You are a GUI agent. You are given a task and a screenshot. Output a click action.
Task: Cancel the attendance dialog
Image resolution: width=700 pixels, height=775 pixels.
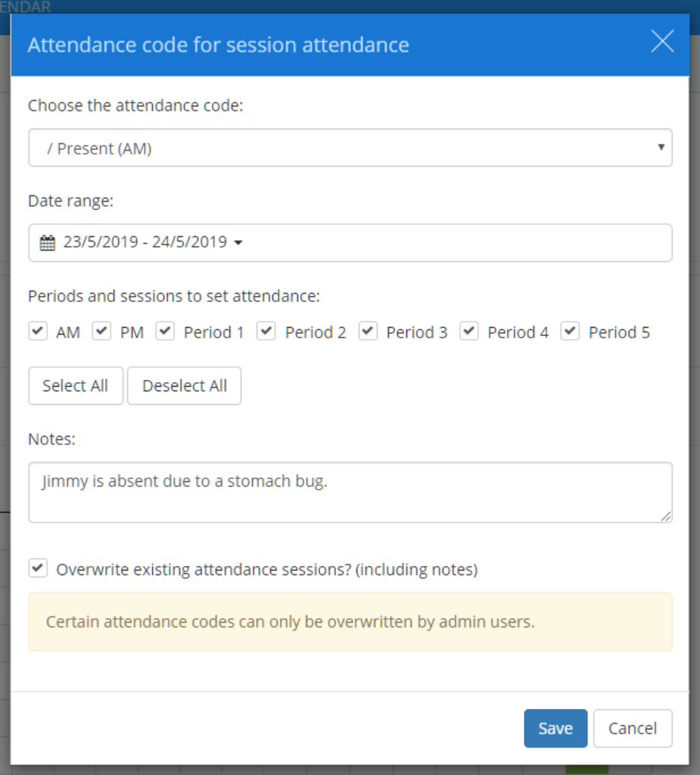tap(633, 728)
